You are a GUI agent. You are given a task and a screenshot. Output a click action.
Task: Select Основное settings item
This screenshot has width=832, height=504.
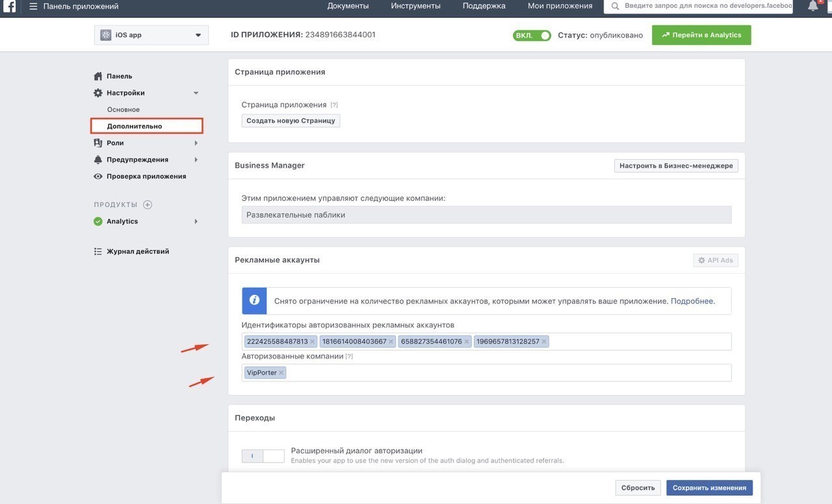pyautogui.click(x=123, y=110)
